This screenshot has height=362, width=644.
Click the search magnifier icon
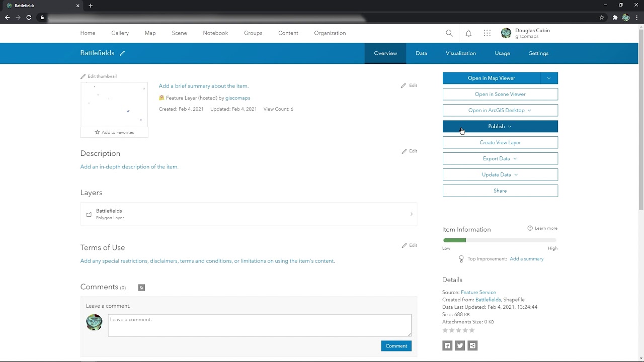(x=449, y=33)
